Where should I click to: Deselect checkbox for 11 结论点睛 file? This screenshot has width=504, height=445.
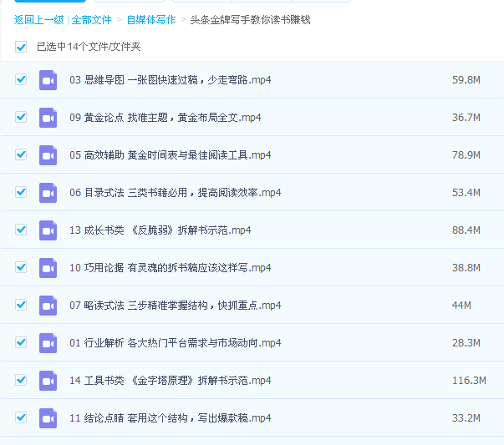point(21,417)
